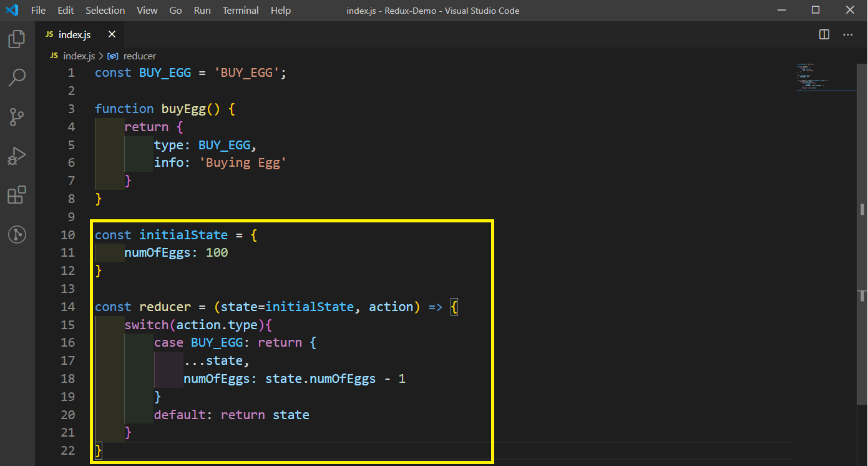The width and height of the screenshot is (868, 466).
Task: Click the JS file icon in breadcrumb
Action: point(54,56)
